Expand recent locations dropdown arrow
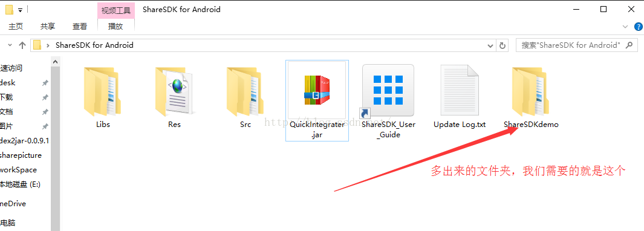644x231 pixels. click(x=10, y=45)
